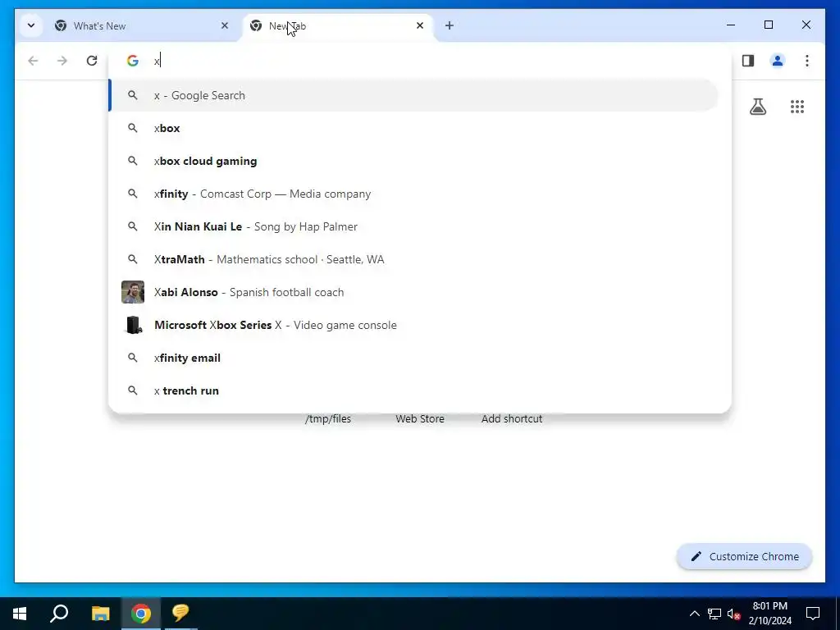This screenshot has height=630, width=840.
Task: Click the muted volume tray icon
Action: [x=733, y=614]
